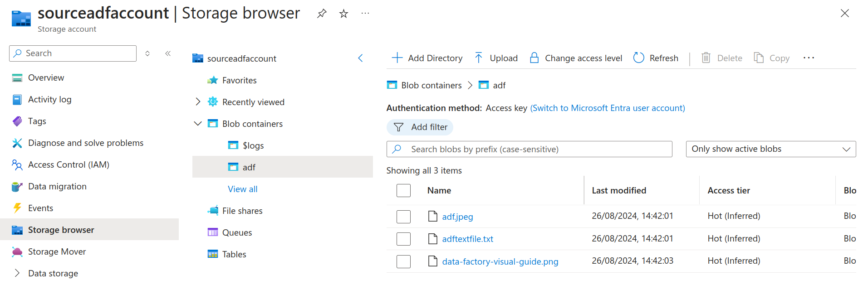Viewport: 868px width, 285px height.
Task: Expand the Data storage group
Action: (x=17, y=273)
